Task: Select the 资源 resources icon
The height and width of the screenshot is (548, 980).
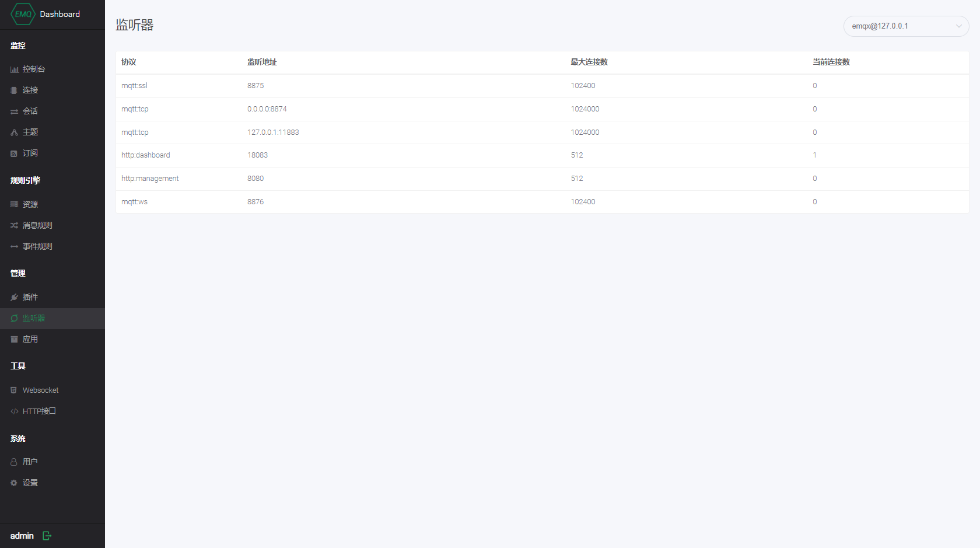Action: point(30,204)
